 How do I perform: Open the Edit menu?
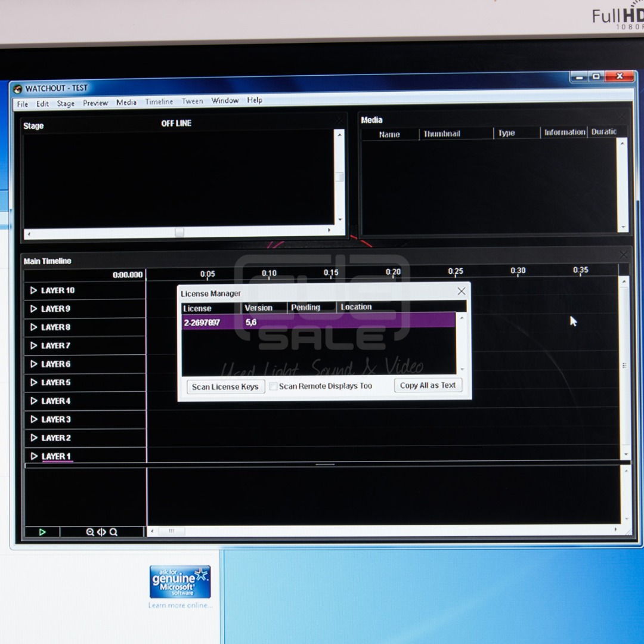pyautogui.click(x=42, y=104)
